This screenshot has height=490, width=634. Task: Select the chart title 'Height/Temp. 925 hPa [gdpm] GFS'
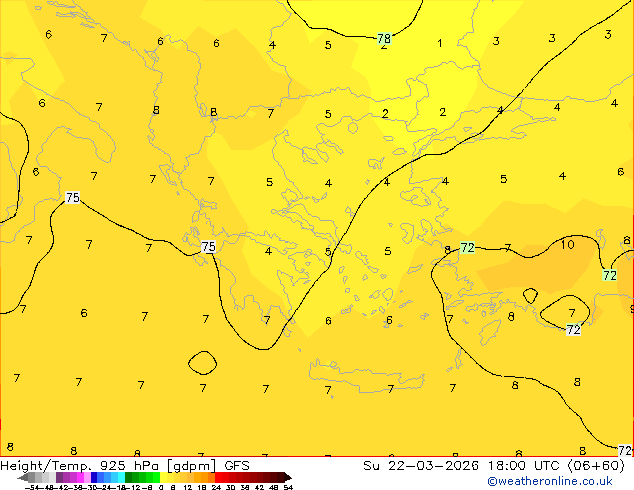[x=125, y=465]
